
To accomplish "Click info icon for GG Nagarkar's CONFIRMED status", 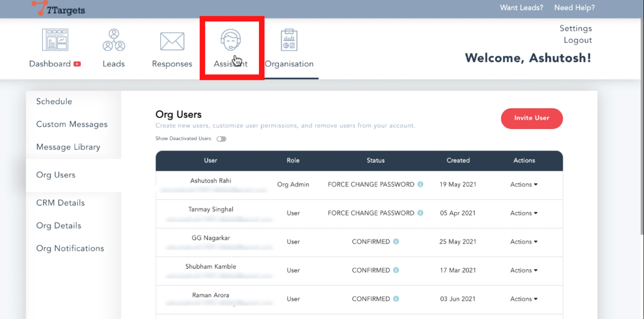I will (x=396, y=241).
